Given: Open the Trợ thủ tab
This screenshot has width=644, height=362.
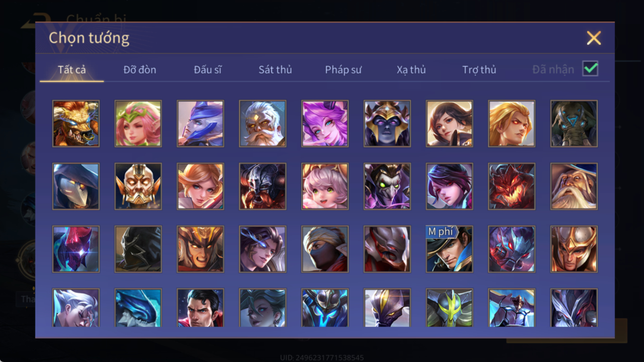Looking at the screenshot, I should tap(479, 70).
